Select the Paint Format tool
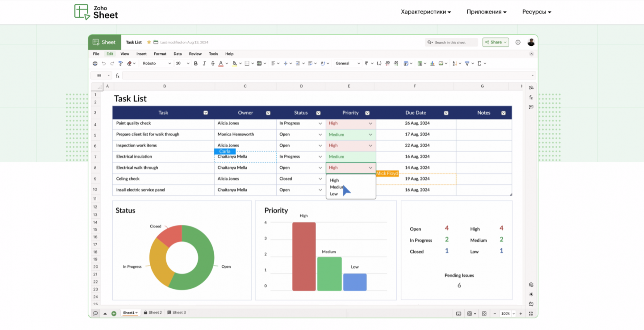The image size is (644, 330). click(121, 64)
